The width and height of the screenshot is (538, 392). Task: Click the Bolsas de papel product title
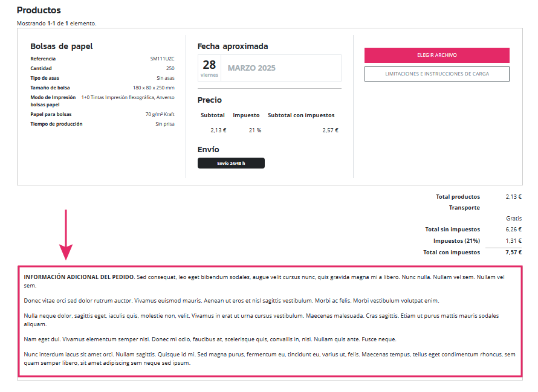coord(61,46)
